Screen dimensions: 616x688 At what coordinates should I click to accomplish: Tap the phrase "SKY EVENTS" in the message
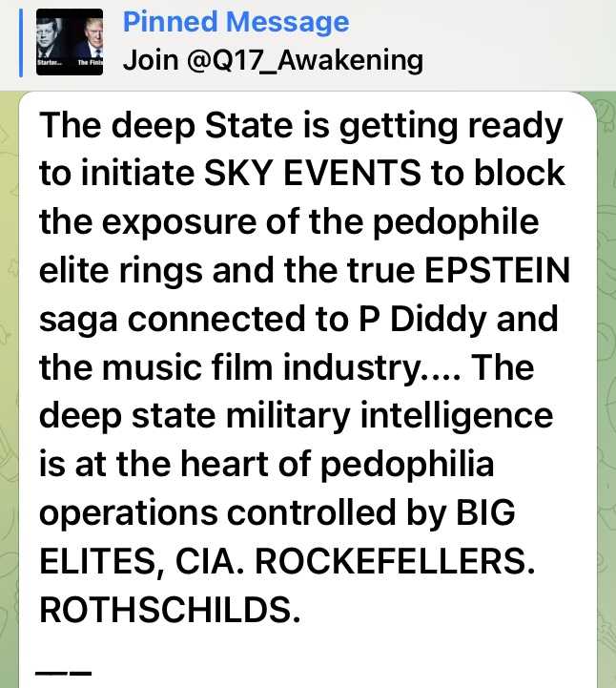coord(313,173)
